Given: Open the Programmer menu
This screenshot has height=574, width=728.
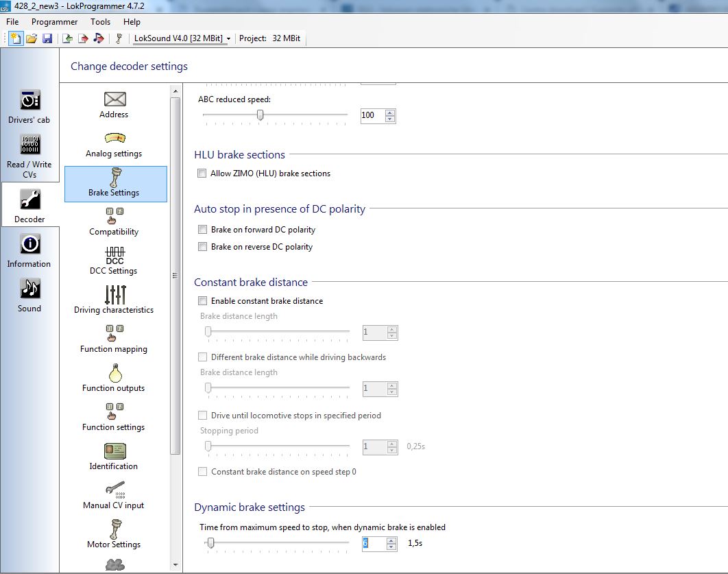Looking at the screenshot, I should point(55,22).
